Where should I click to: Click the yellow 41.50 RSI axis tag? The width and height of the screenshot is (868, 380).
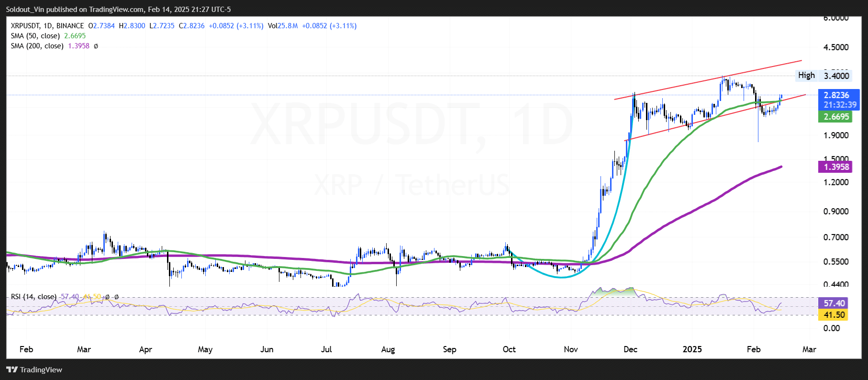[x=834, y=314]
